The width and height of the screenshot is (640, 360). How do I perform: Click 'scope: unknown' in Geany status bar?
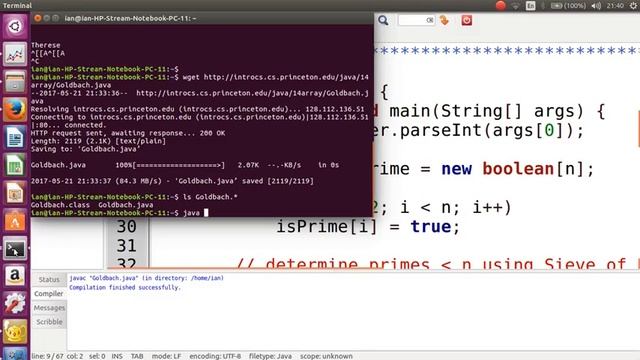point(326,356)
